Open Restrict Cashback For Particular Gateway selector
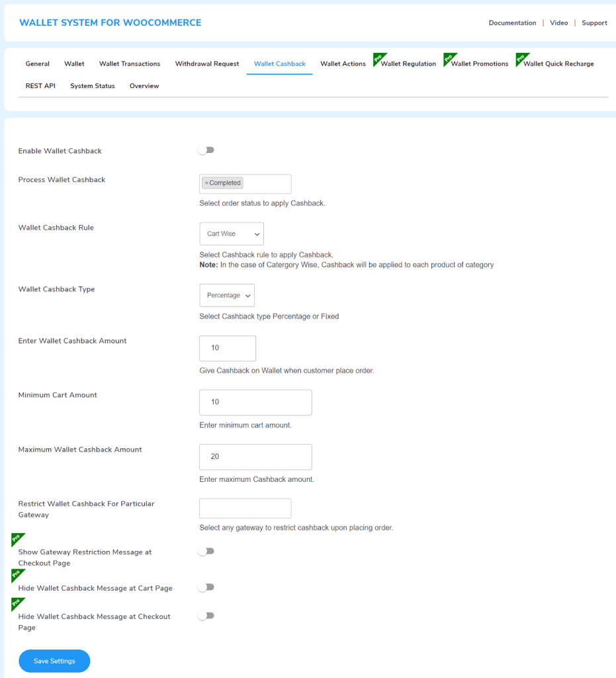616x678 pixels. (x=245, y=508)
